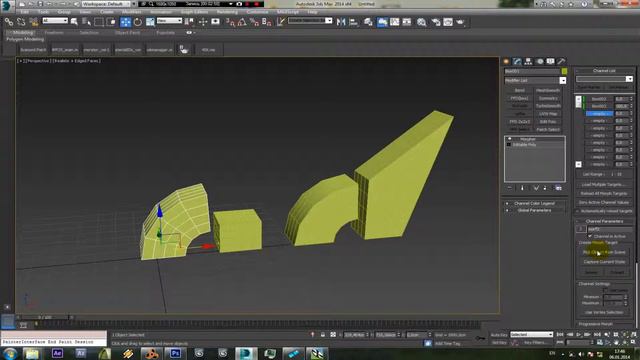Open After Effects from the Windows taskbar
Image resolution: width=640 pixels, height=360 pixels.
[57, 353]
